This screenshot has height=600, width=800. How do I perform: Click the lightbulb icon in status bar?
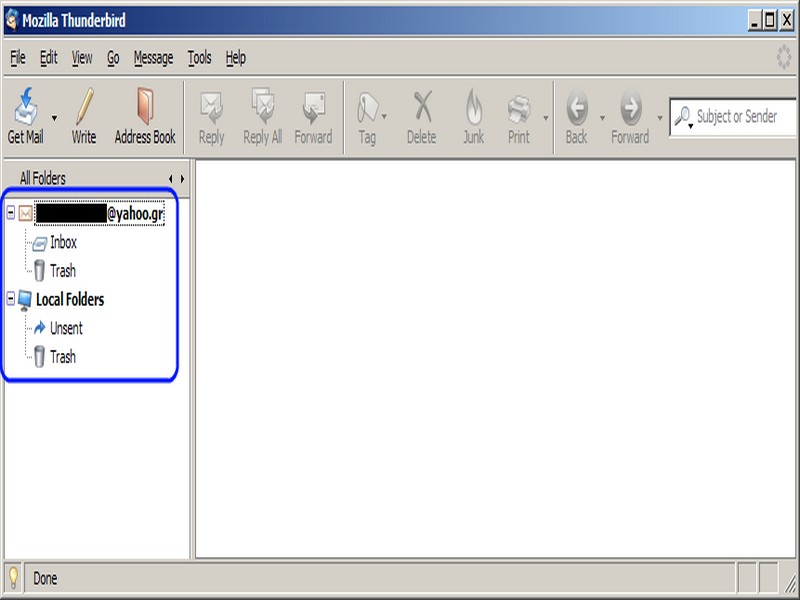[x=13, y=578]
